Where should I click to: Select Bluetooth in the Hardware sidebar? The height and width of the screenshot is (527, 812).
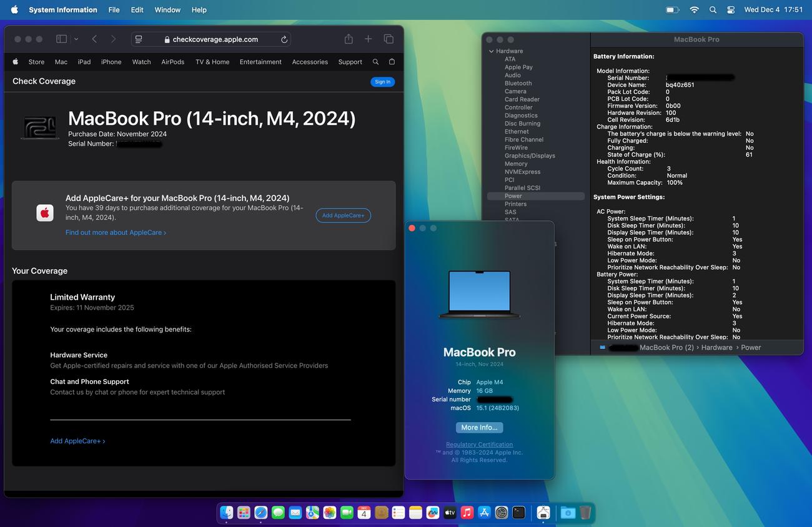[518, 83]
